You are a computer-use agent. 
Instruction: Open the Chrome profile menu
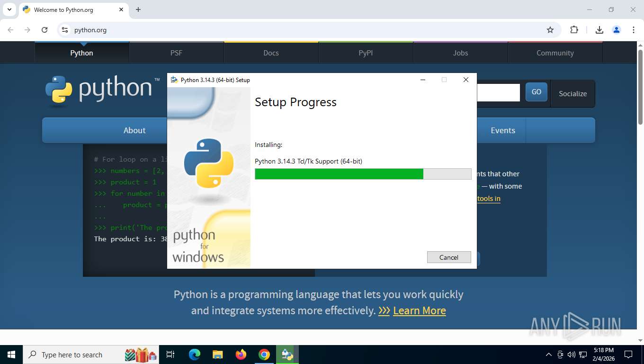click(617, 30)
